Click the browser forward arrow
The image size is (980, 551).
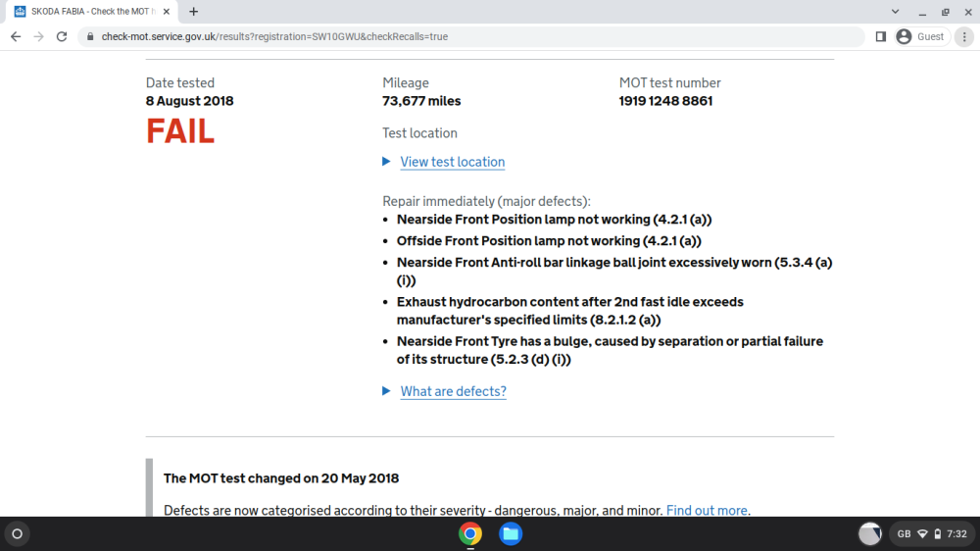pyautogui.click(x=39, y=37)
